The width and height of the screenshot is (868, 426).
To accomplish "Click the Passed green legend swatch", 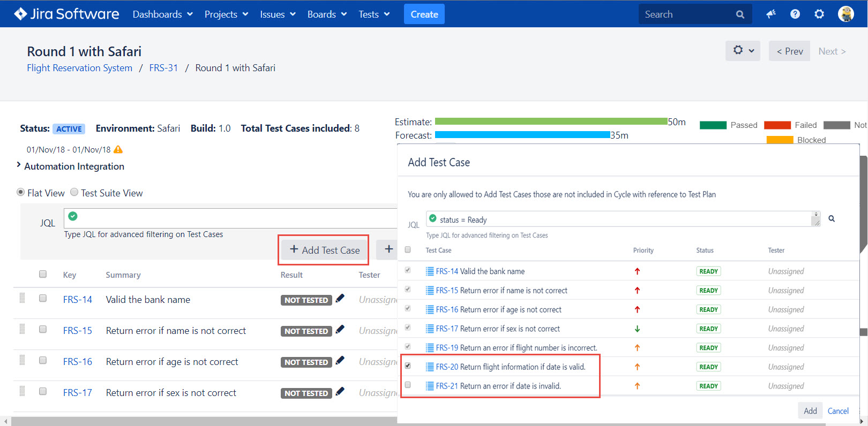I will pos(713,125).
